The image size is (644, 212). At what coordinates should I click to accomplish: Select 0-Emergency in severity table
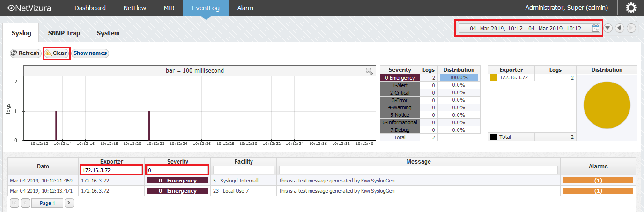coord(400,77)
